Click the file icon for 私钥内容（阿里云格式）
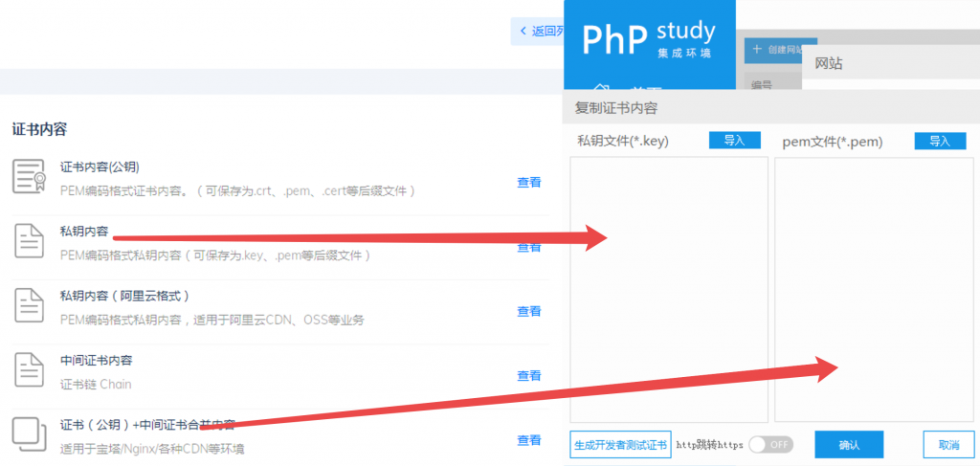 (x=30, y=304)
